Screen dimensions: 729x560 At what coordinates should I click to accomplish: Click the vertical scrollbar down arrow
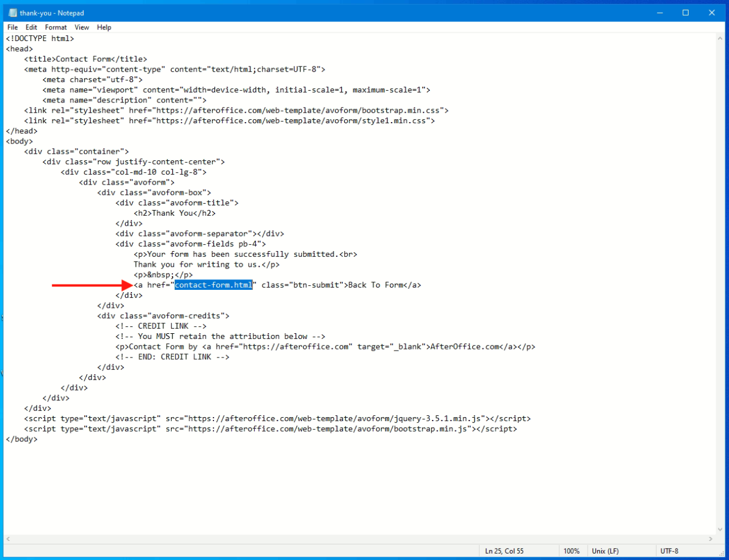[x=721, y=530]
